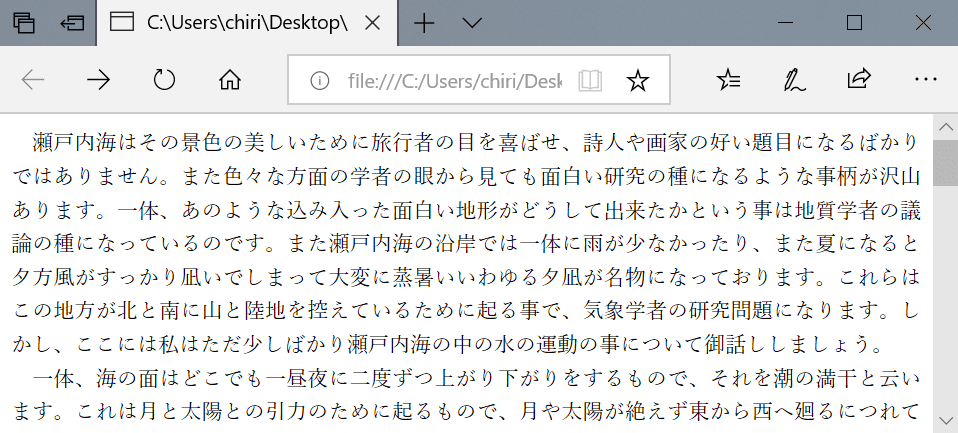
Task: Click the text '地質学者の議'
Action: [x=857, y=211]
